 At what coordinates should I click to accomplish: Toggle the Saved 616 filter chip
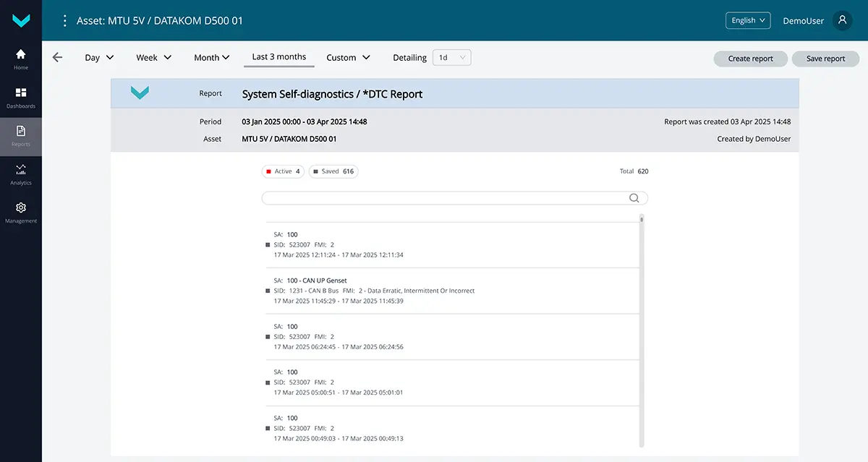coord(333,171)
